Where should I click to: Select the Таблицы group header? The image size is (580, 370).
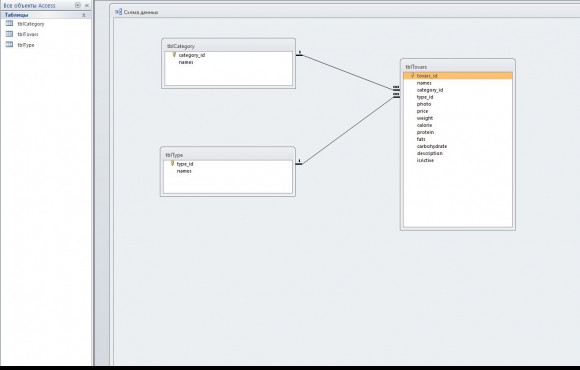pos(45,15)
